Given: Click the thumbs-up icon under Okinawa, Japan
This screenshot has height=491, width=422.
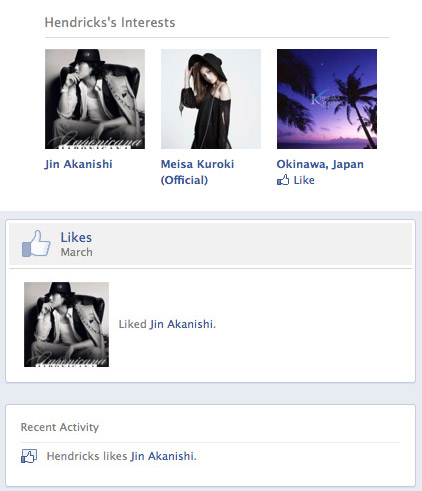Looking at the screenshot, I should pyautogui.click(x=283, y=180).
